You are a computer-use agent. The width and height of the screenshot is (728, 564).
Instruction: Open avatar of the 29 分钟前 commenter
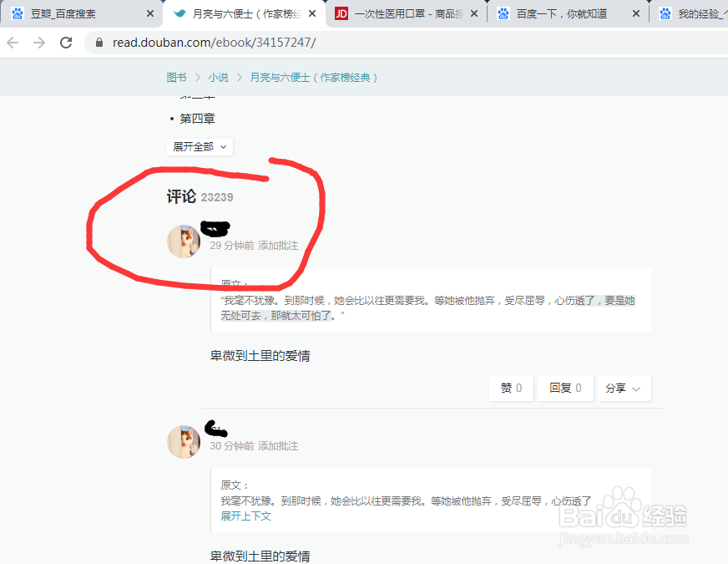(184, 241)
